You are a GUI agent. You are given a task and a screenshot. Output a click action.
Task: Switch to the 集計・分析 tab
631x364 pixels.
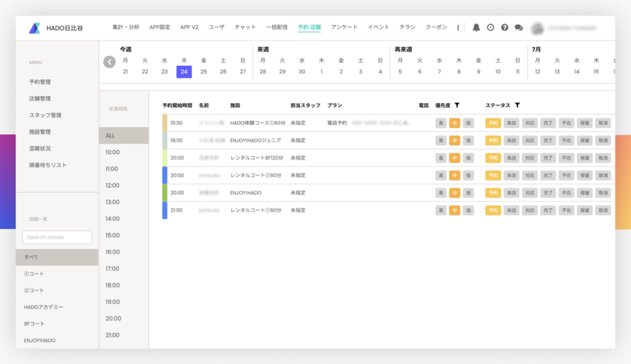click(x=126, y=28)
